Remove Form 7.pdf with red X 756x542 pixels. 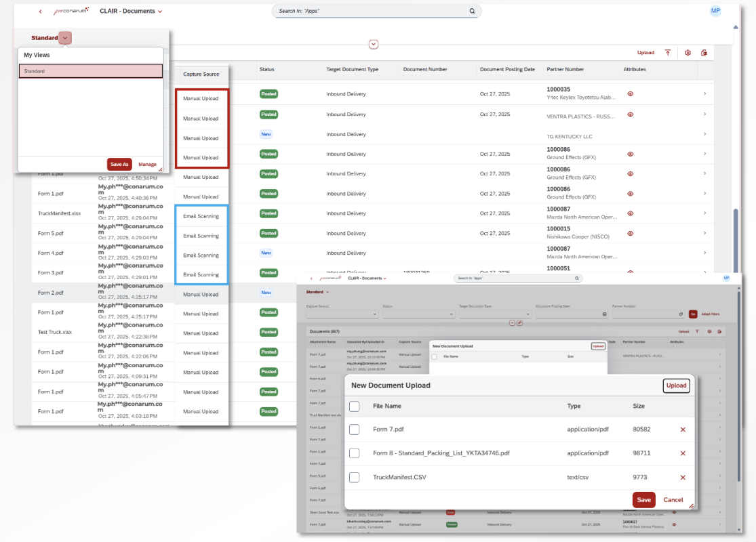click(683, 430)
